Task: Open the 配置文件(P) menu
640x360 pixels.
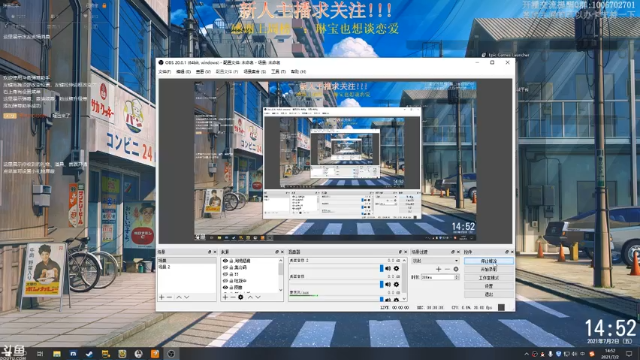Action: tap(227, 72)
